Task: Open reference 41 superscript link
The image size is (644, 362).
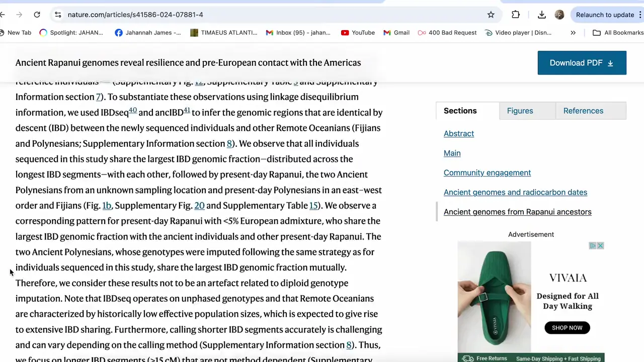Action: coord(187,110)
